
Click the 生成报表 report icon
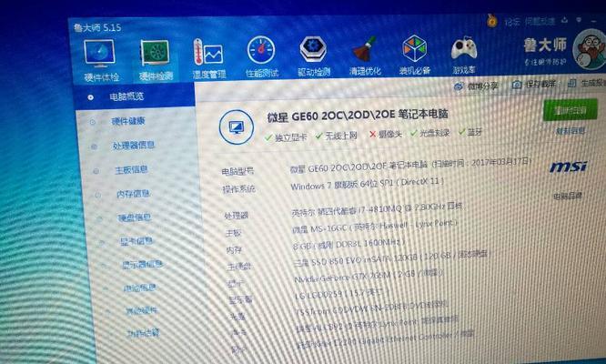(x=572, y=83)
